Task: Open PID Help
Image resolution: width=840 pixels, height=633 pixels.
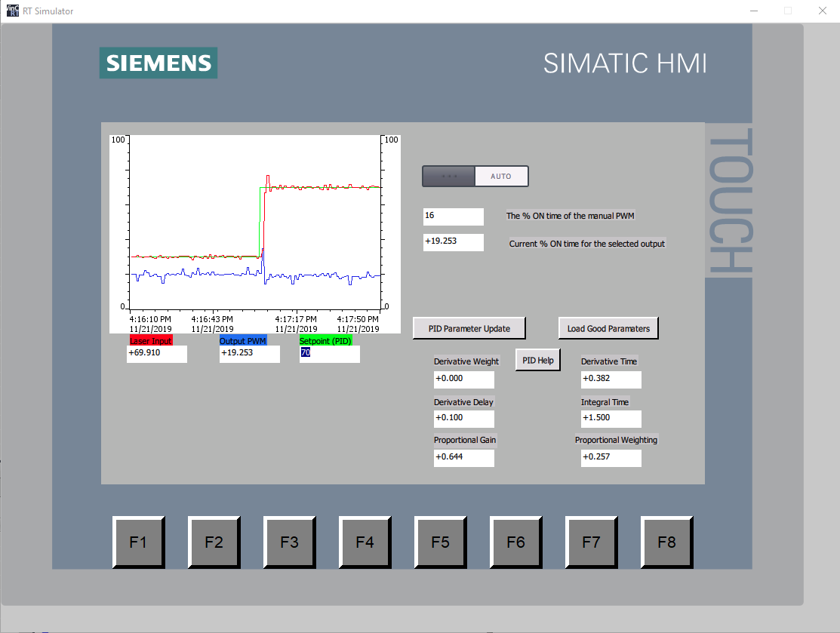Action: pos(538,360)
